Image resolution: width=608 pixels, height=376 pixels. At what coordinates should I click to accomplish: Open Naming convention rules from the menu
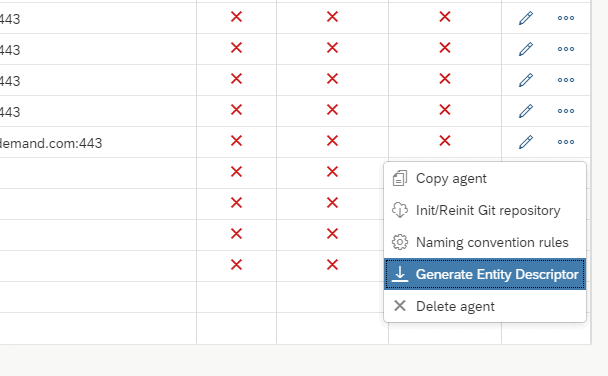click(x=485, y=242)
